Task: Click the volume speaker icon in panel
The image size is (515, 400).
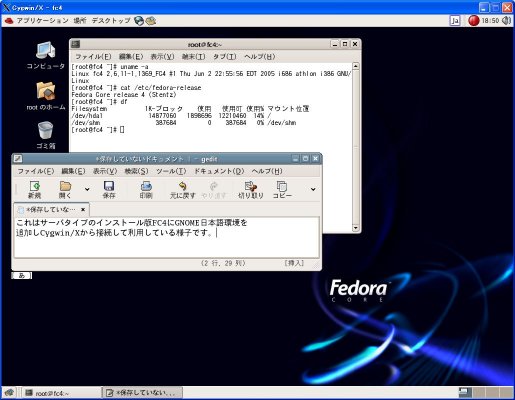Action: (506, 21)
